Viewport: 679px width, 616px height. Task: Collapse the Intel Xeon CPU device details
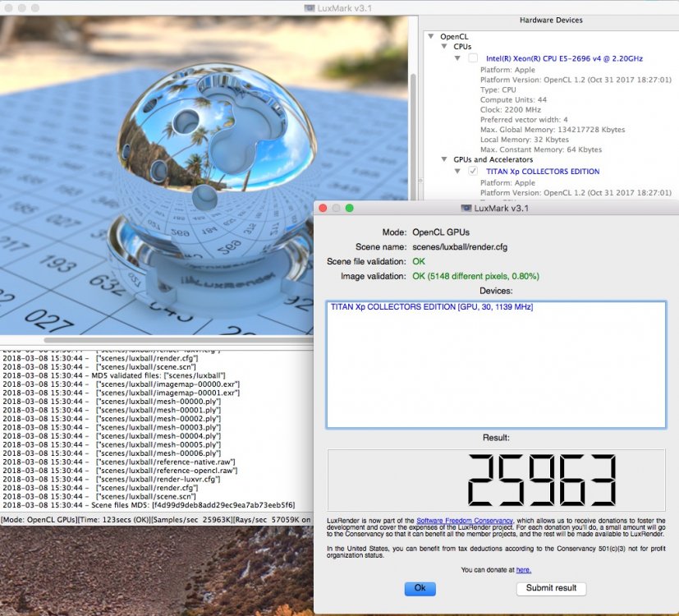pyautogui.click(x=457, y=58)
